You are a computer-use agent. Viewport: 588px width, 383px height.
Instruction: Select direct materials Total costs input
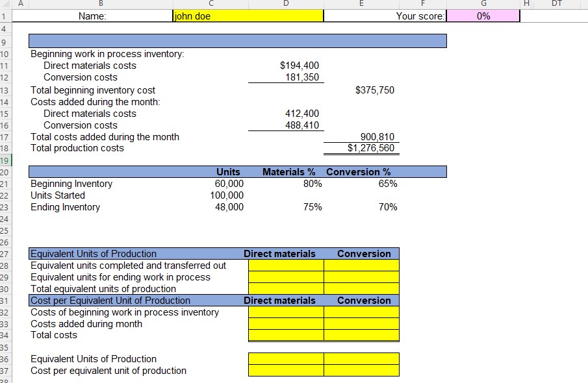pyautogui.click(x=286, y=335)
